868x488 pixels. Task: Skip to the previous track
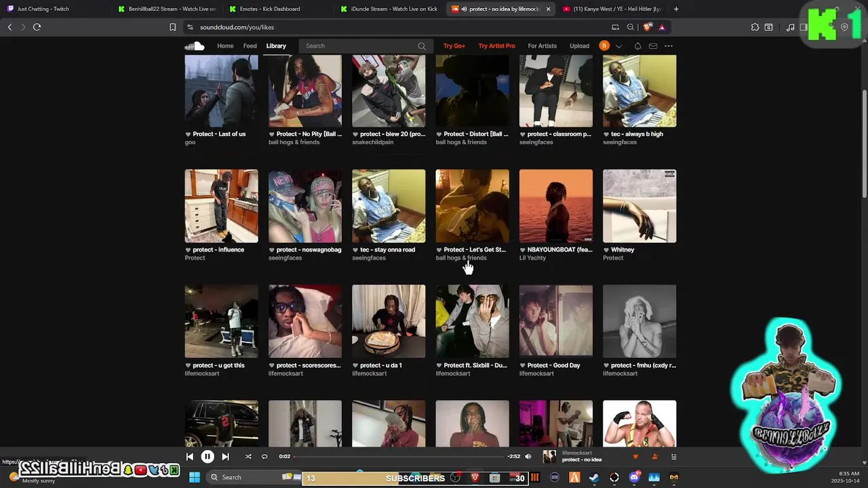pos(190,457)
